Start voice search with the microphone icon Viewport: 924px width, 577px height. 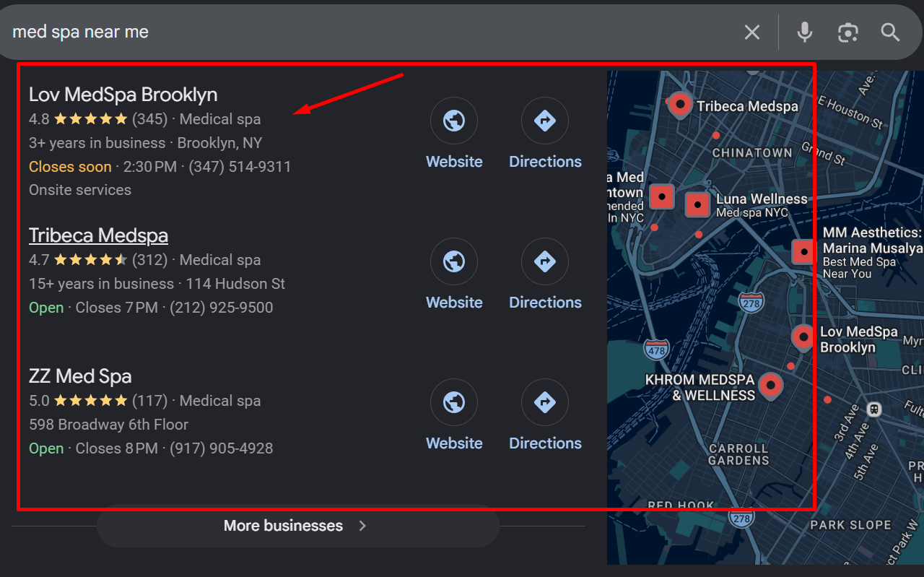805,32
